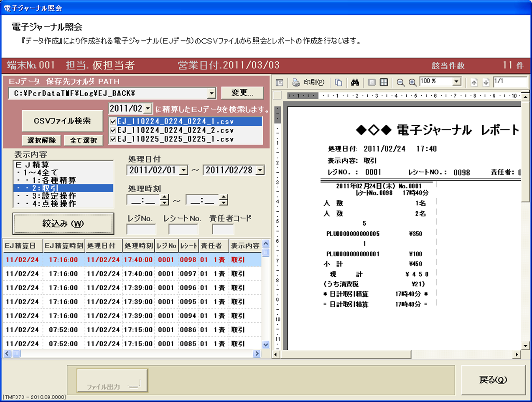The width and height of the screenshot is (532, 402).
Task: Increase the start processing time spinner
Action: coord(165,197)
